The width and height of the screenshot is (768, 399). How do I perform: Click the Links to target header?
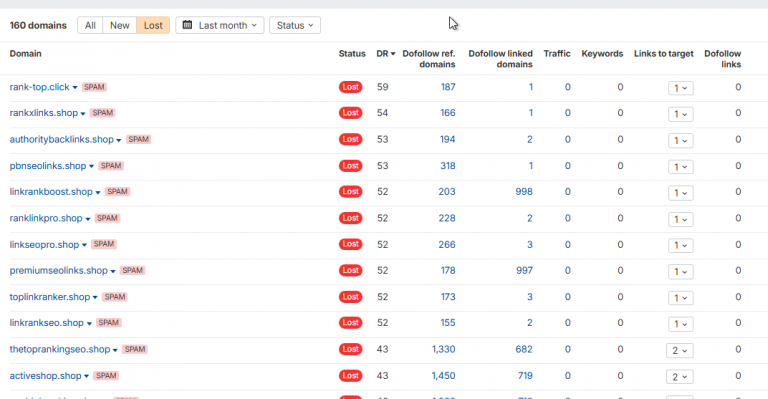coord(664,54)
